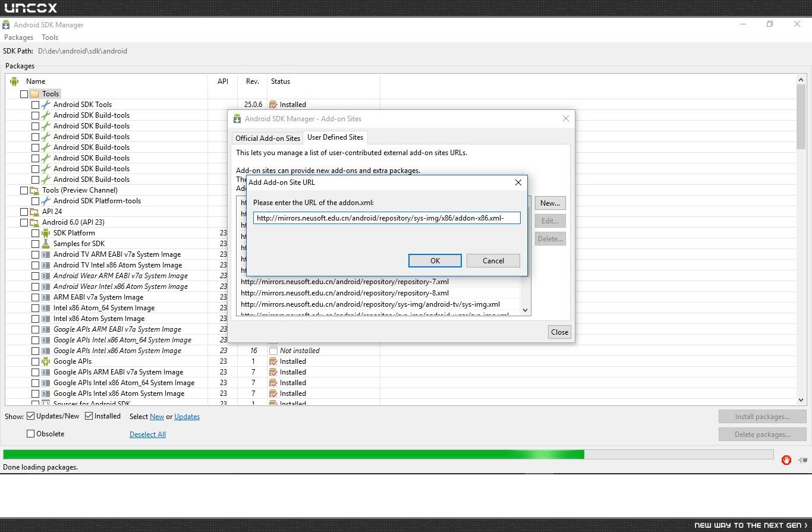Click the Select Updates link

click(x=187, y=417)
